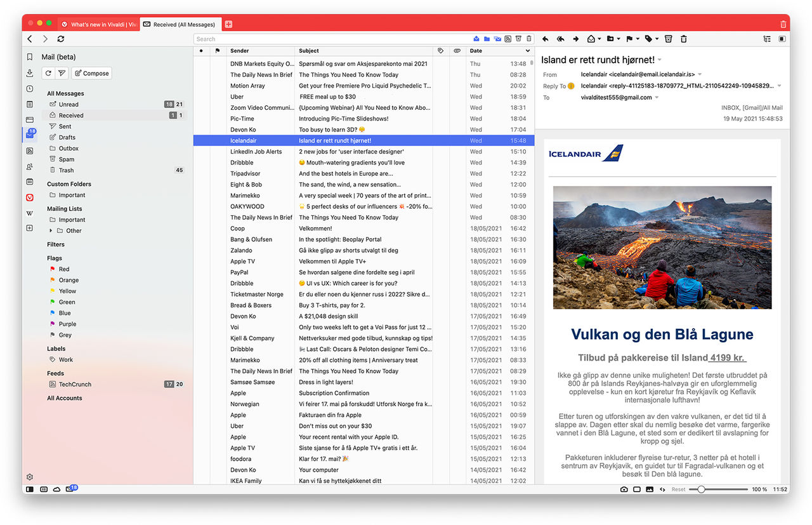Open settings with the gear icon
The image size is (812, 525).
[x=30, y=477]
